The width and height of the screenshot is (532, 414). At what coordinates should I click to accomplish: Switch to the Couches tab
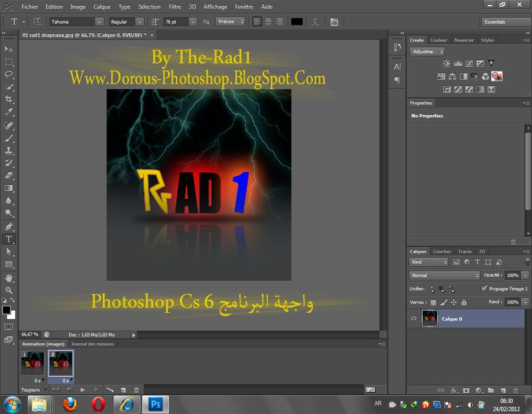click(442, 251)
